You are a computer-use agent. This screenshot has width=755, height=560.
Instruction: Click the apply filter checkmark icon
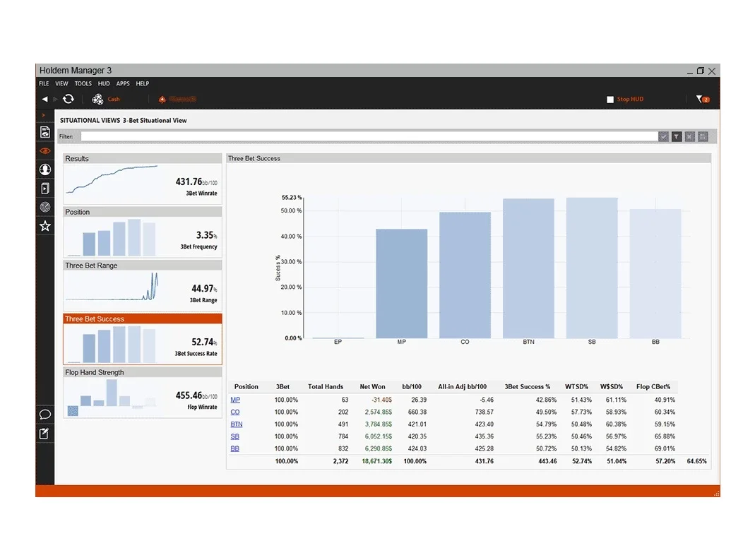pyautogui.click(x=663, y=137)
